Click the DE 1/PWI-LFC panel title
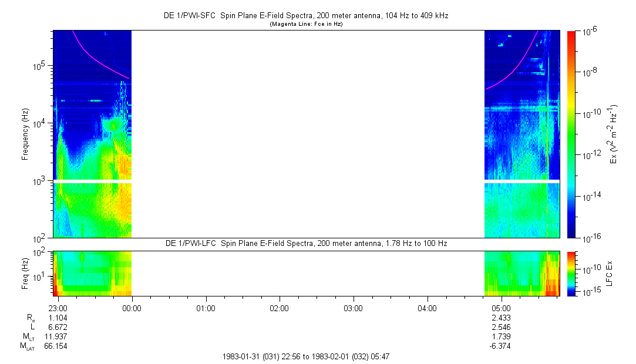The image size is (636, 364). [305, 243]
